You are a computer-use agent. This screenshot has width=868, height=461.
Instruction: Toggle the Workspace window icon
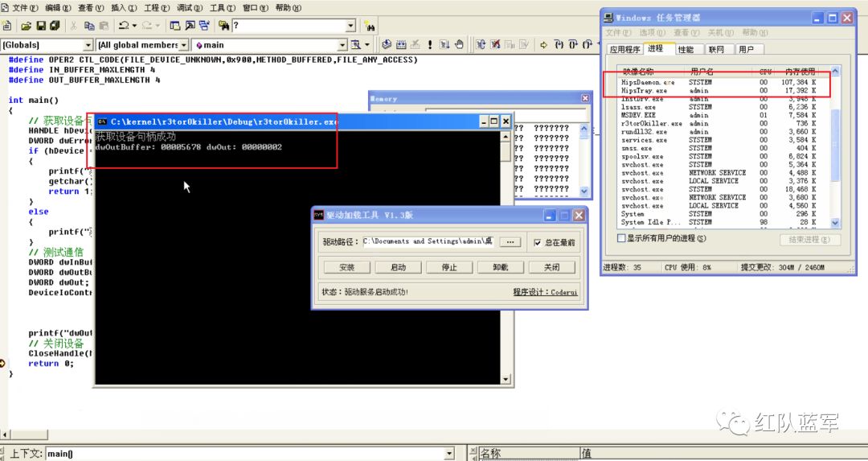coord(175,26)
